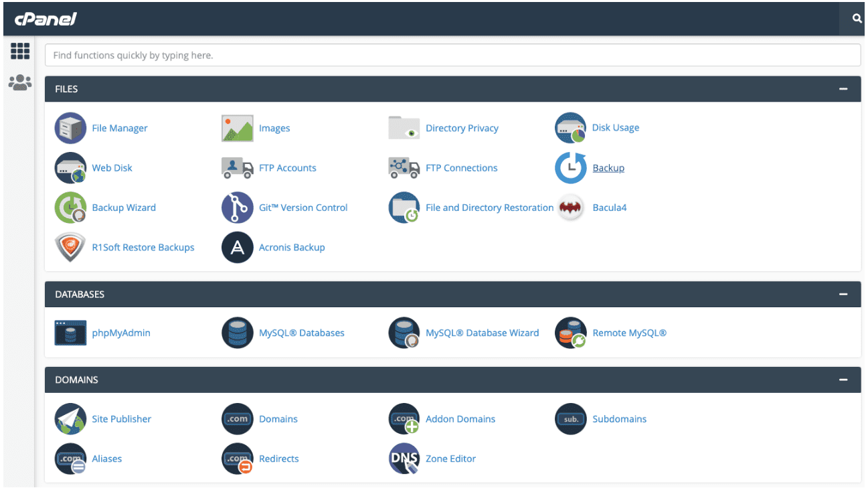Select the Zone Editor link
This screenshot has width=868, height=490.
click(x=451, y=459)
